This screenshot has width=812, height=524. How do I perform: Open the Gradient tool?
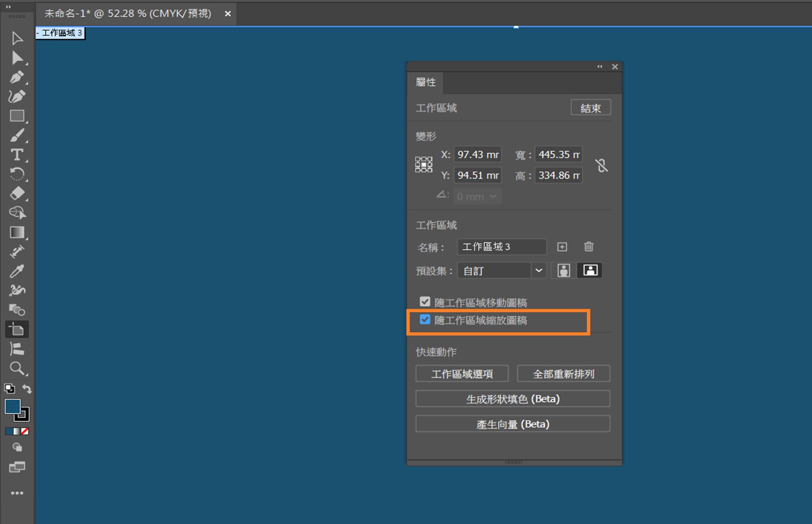coord(17,232)
